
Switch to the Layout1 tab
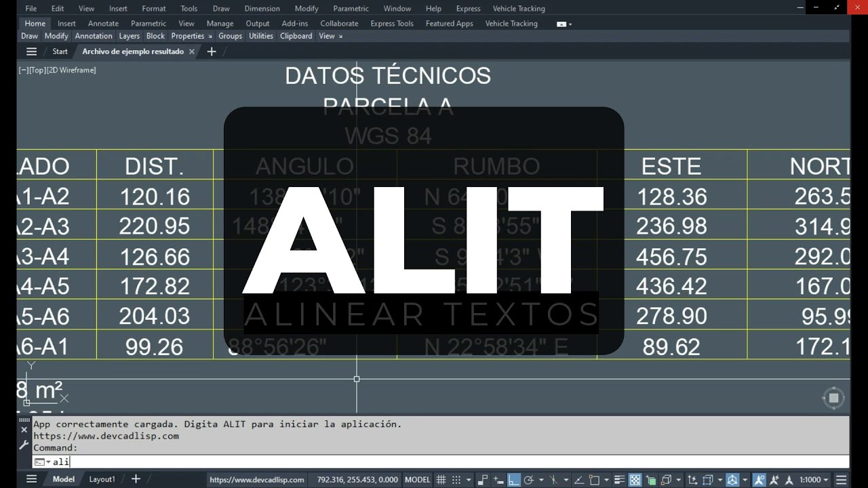pos(102,479)
